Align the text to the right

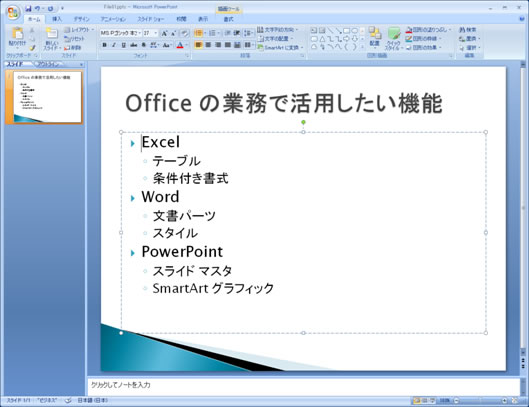pyautogui.click(x=218, y=45)
